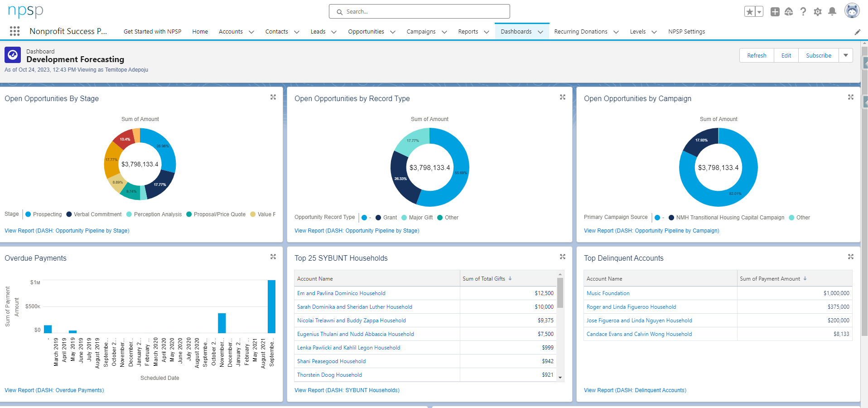
Task: Expand the Overdue Payments chart
Action: [x=273, y=257]
